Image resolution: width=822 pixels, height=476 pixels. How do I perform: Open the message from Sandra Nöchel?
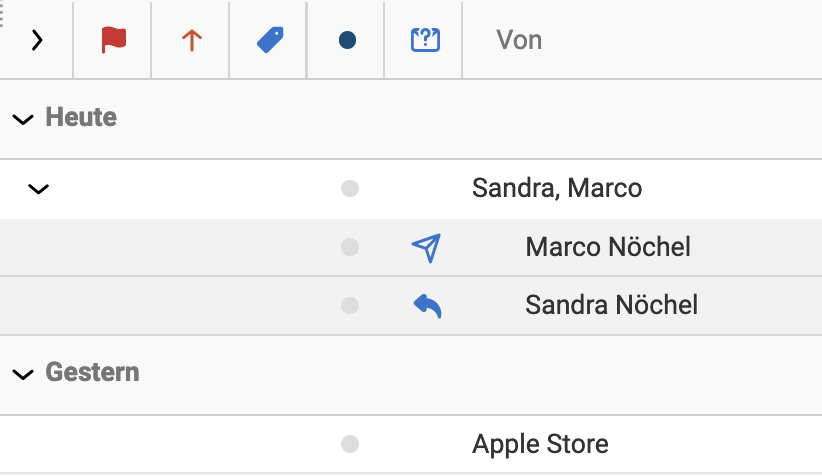point(612,305)
